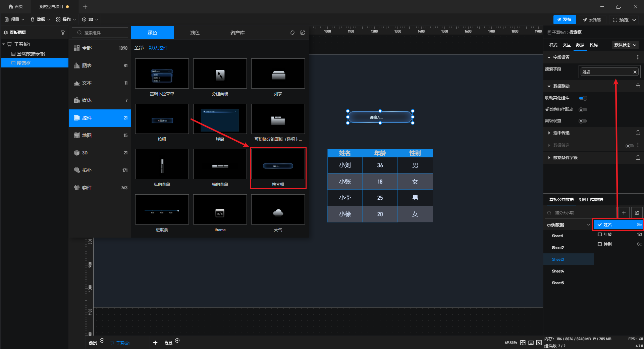Expand the 数据条件字段 section
The height and width of the screenshot is (349, 644).
click(565, 158)
